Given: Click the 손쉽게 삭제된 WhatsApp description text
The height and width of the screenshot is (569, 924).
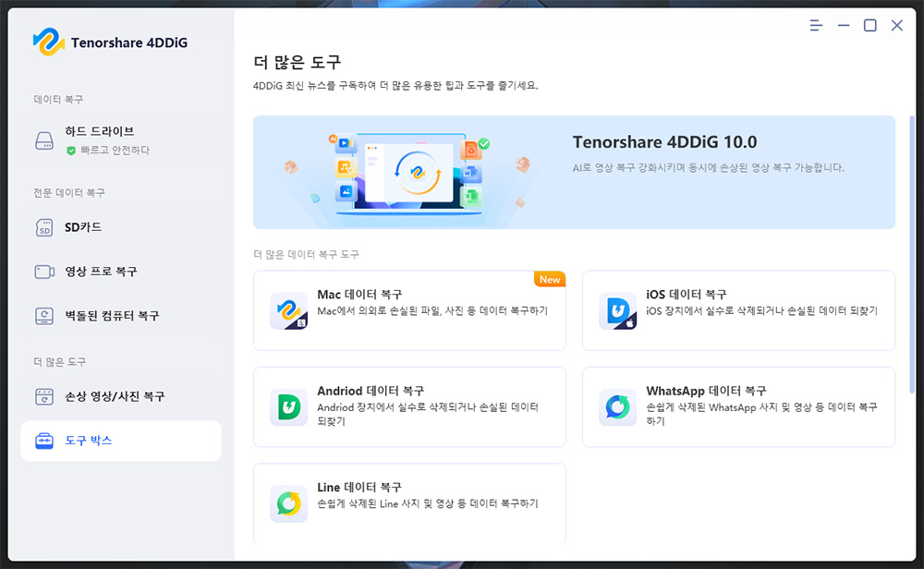Looking at the screenshot, I should (761, 414).
